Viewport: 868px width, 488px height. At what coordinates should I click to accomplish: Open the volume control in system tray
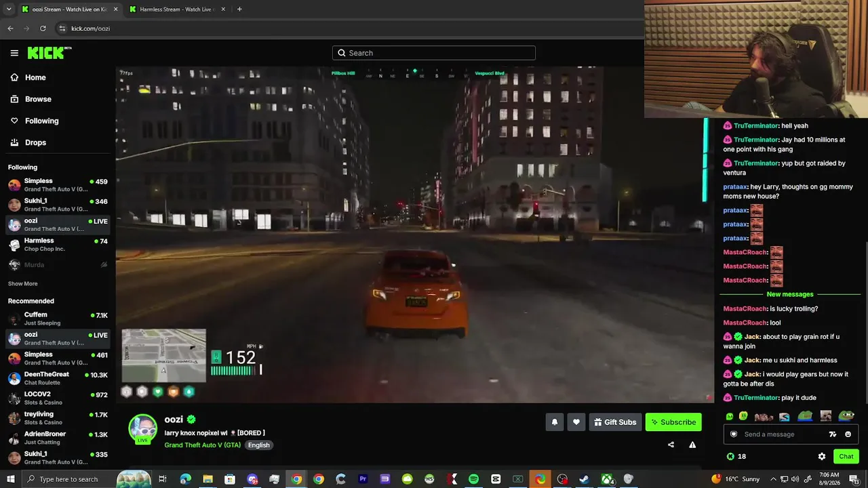794,479
